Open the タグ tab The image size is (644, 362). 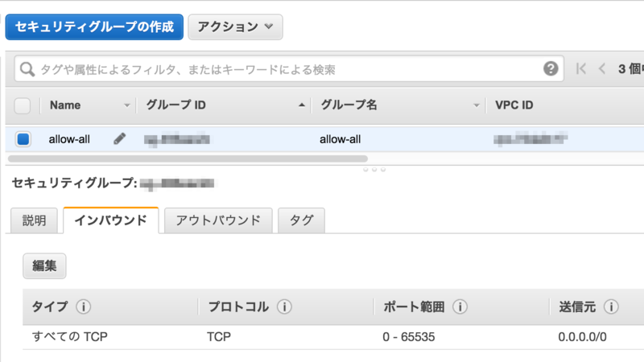pyautogui.click(x=301, y=220)
